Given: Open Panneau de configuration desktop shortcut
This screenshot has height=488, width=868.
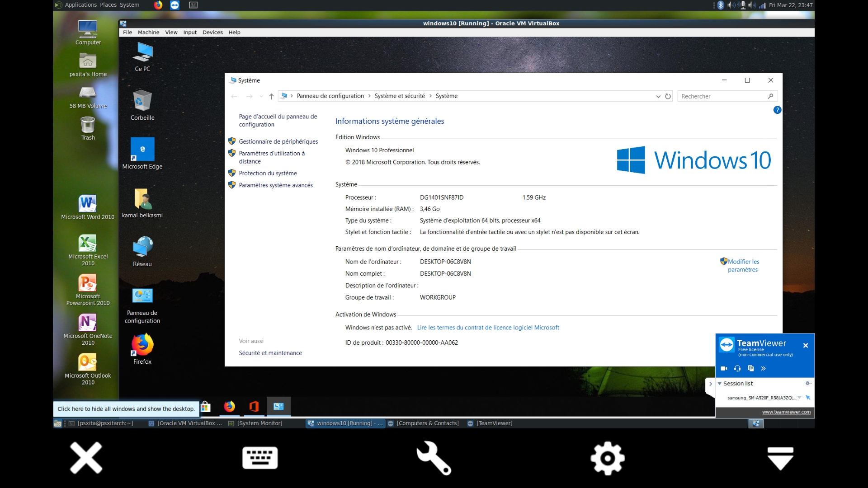Looking at the screenshot, I should click(x=142, y=305).
